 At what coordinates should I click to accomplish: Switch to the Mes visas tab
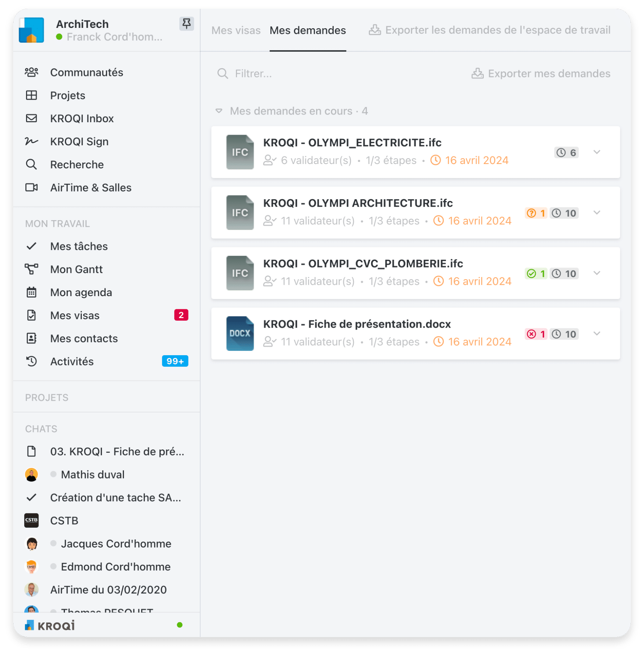pos(236,30)
